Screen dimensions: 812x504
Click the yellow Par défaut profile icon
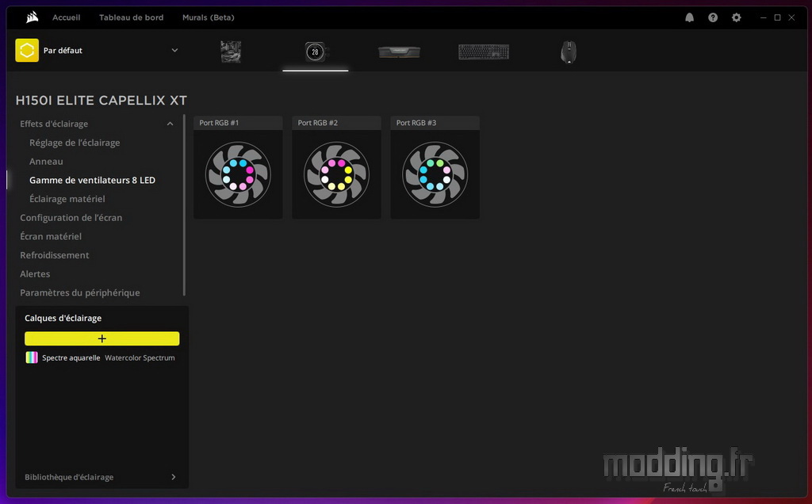coord(27,50)
